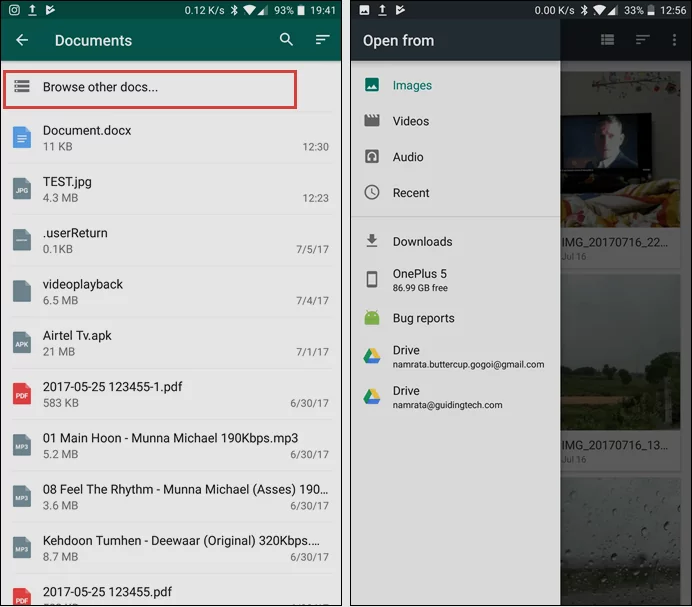Select the TEST.jpg file

(171, 189)
